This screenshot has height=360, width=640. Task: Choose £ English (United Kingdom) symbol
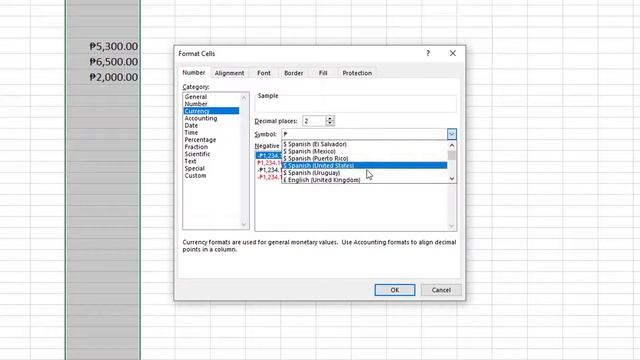[364, 180]
